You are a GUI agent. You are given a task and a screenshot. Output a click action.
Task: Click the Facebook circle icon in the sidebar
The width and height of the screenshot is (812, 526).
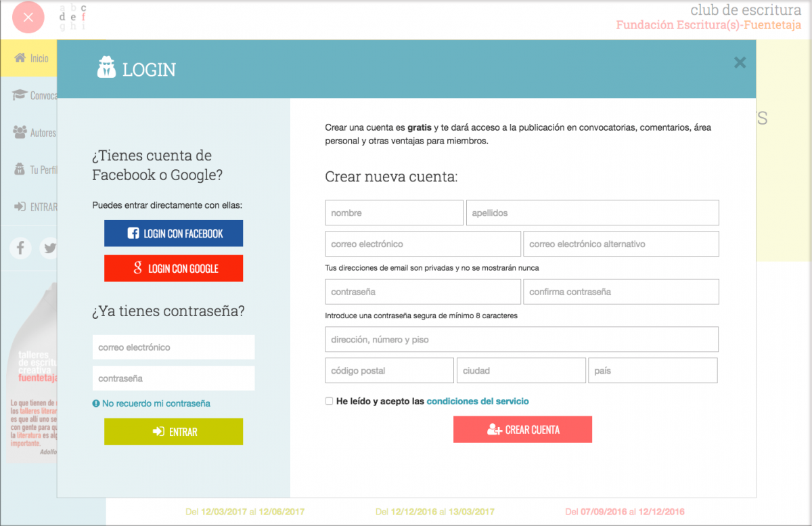pos(20,248)
